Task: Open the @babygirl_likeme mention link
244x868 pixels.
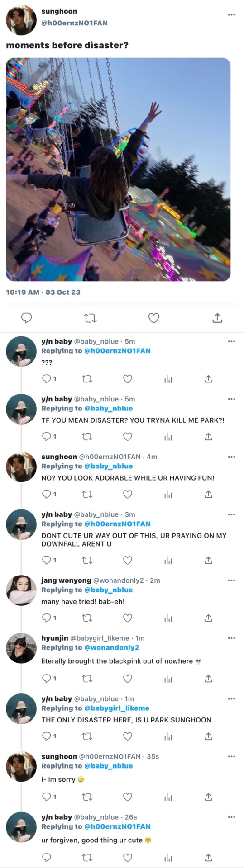Action: [117, 708]
